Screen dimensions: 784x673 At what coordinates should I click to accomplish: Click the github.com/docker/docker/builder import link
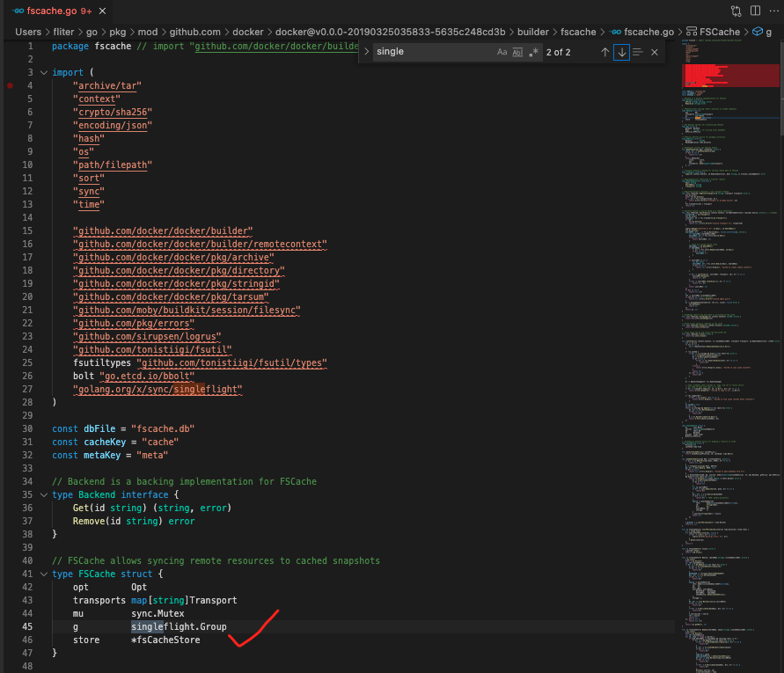[x=163, y=230]
